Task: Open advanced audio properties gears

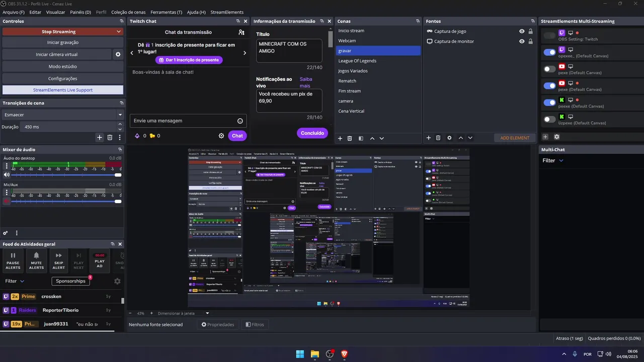Action: point(6,233)
